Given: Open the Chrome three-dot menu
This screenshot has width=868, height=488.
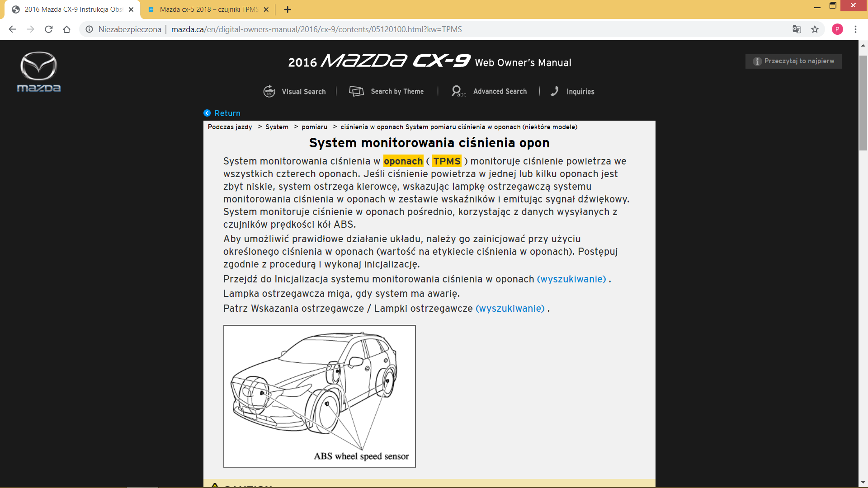Looking at the screenshot, I should (855, 29).
